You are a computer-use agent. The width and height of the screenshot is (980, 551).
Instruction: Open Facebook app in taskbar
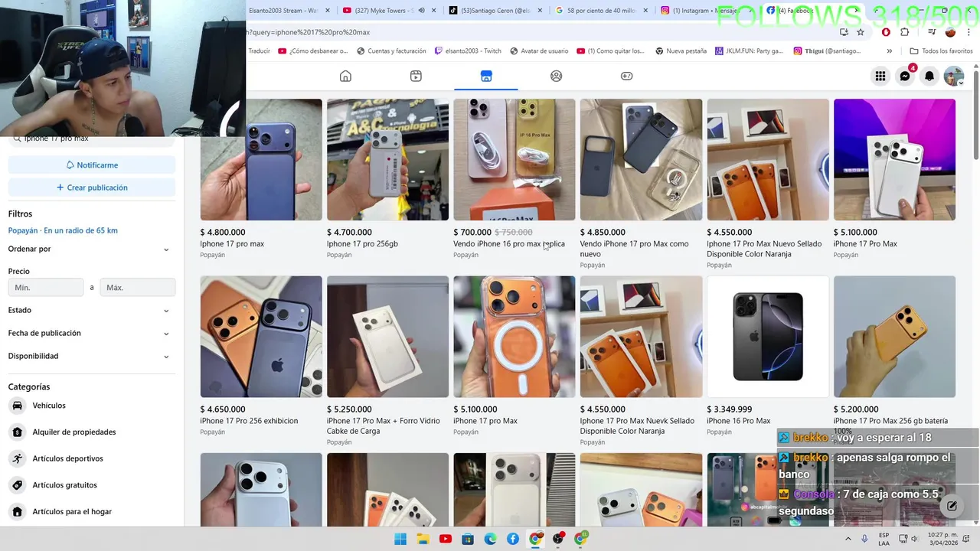513,539
